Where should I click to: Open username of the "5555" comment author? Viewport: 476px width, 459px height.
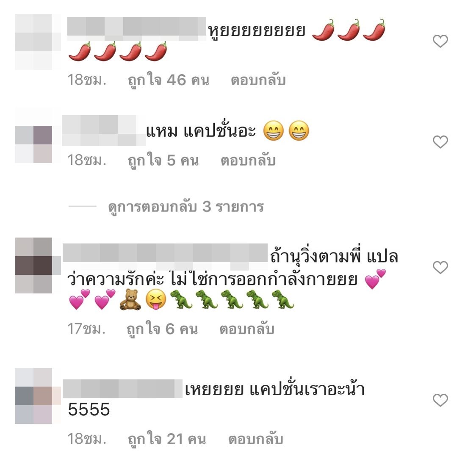click(x=122, y=389)
